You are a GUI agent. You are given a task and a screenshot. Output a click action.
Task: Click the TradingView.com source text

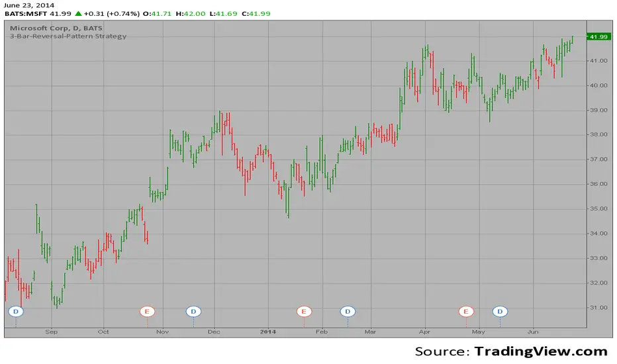point(541,351)
